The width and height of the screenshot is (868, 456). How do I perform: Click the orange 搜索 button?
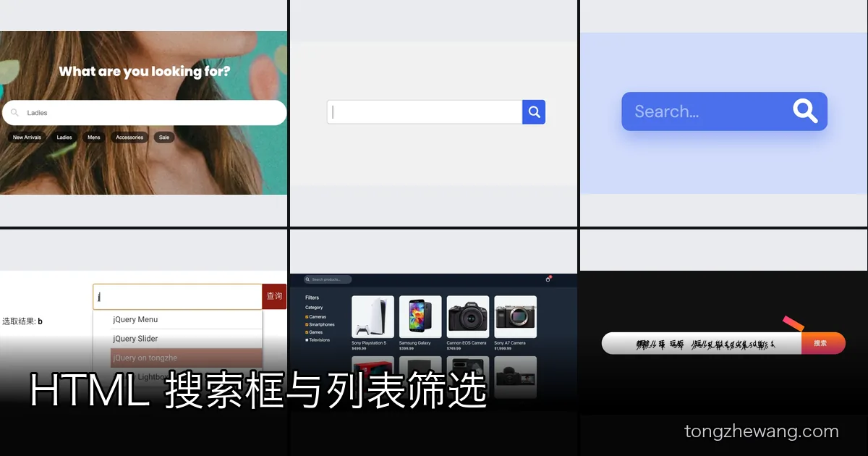click(x=823, y=343)
